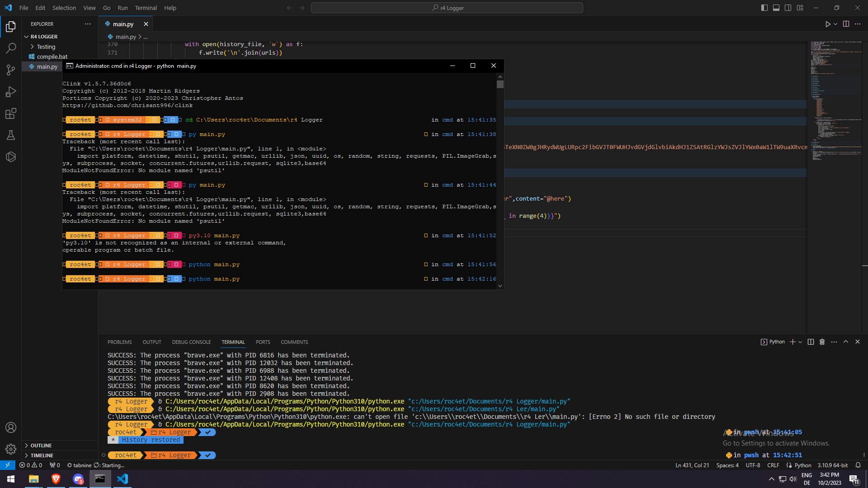The image size is (868, 488).
Task: Open the Testing flask view
Action: (x=11, y=135)
